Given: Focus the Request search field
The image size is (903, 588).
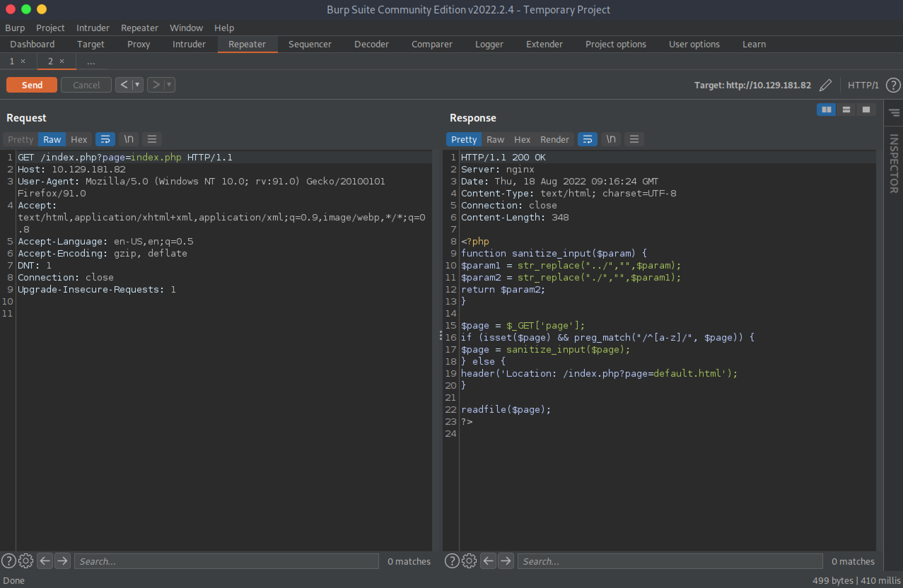Looking at the screenshot, I should pos(227,561).
